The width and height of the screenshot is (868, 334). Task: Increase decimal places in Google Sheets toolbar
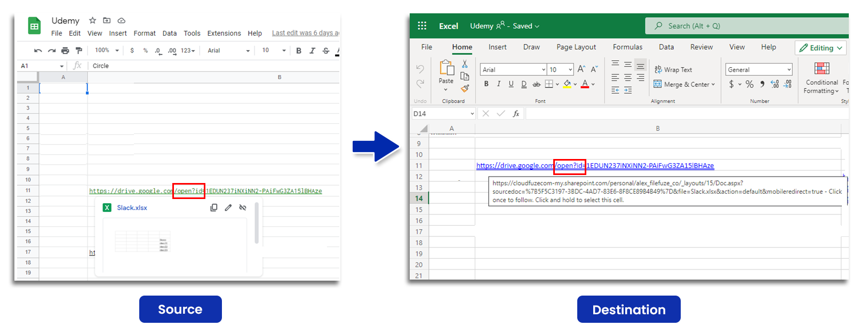click(172, 51)
